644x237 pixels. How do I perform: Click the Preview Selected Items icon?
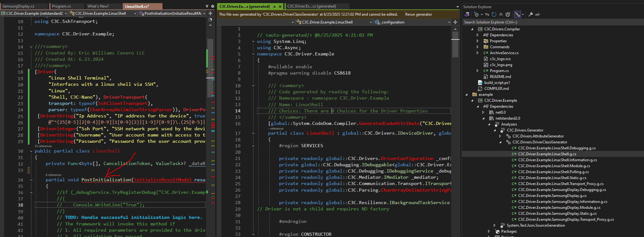point(538,14)
